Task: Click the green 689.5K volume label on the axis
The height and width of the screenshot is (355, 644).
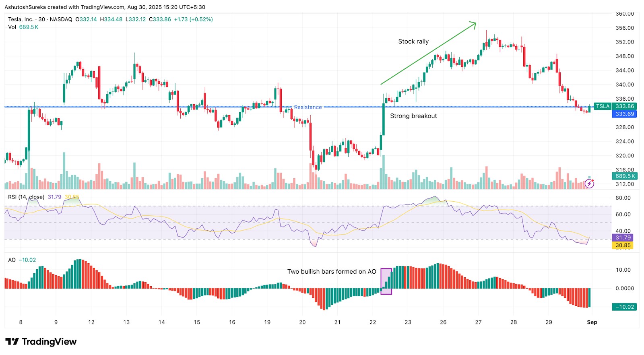Action: click(625, 176)
